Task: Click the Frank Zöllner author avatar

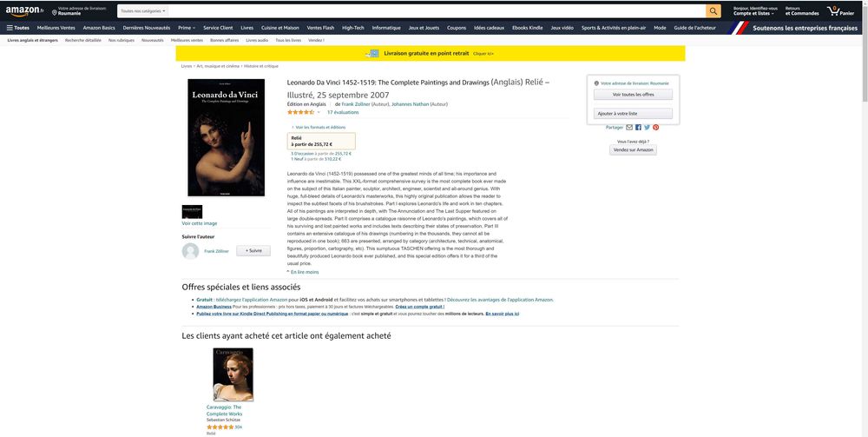Action: pyautogui.click(x=190, y=251)
